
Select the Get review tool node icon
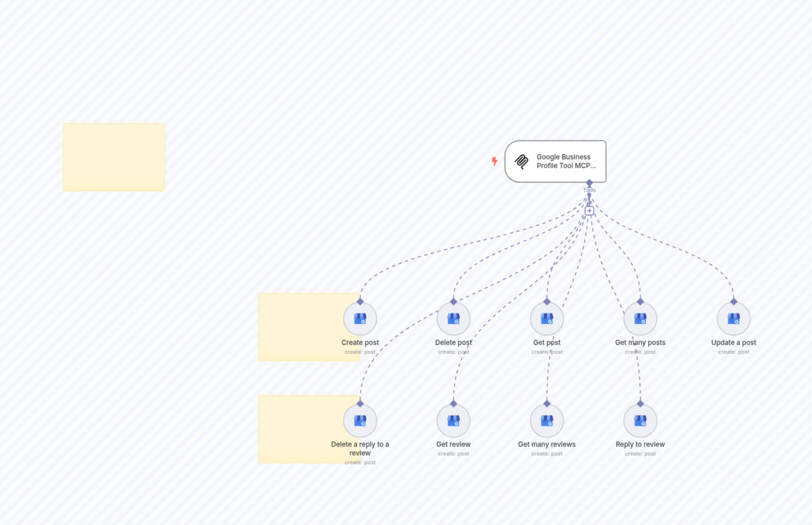coord(453,420)
